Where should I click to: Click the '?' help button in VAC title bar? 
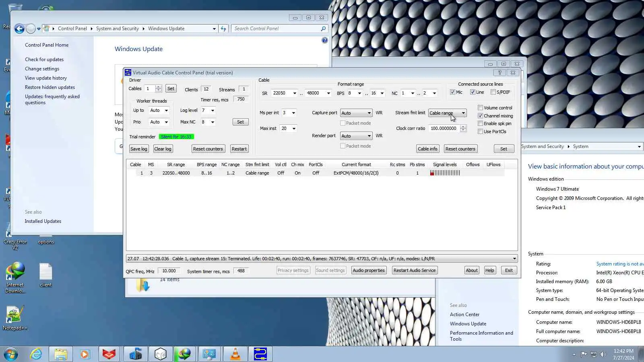pos(500,72)
